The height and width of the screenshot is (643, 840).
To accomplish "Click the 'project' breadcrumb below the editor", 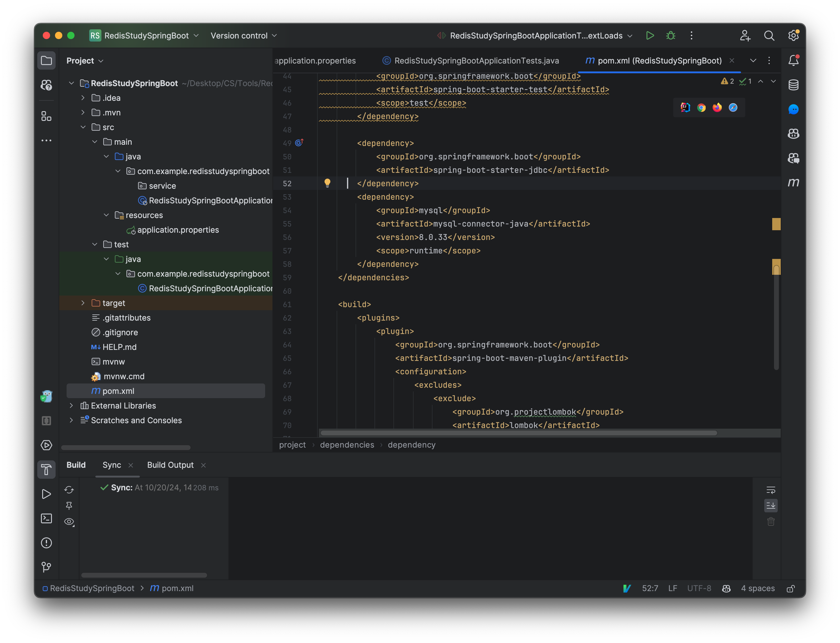I will [292, 445].
